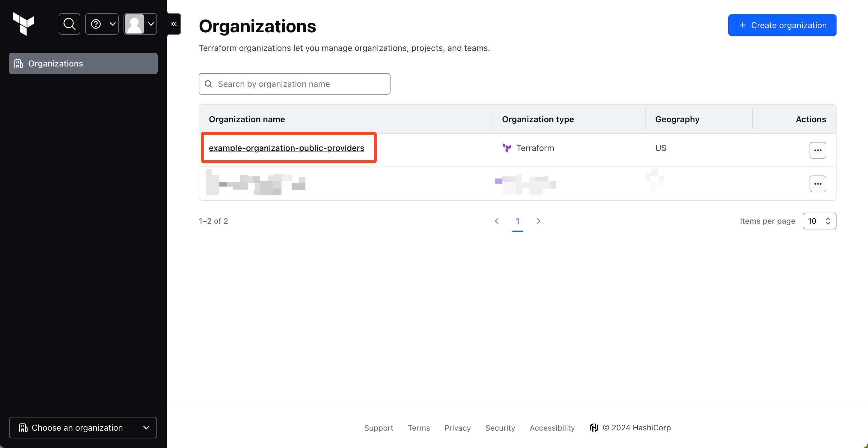Screen dimensions: 868x448
Task: Select Organizations in the sidebar navigation
Action: (x=83, y=63)
